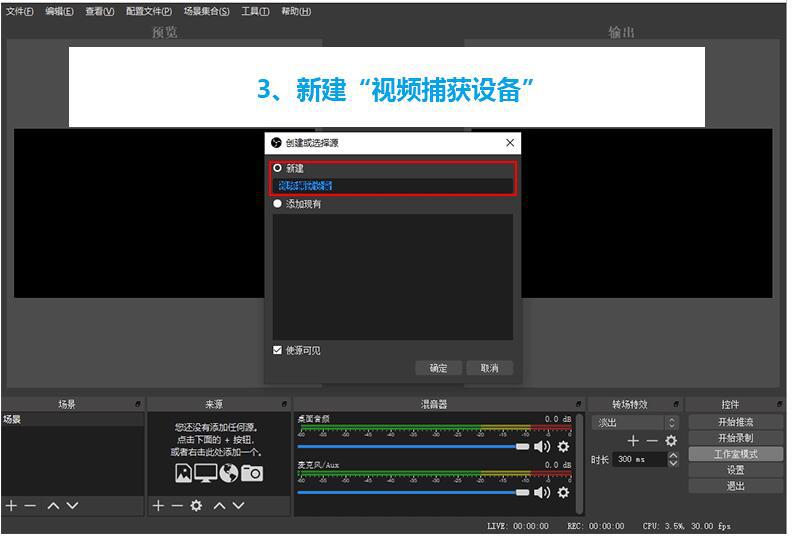Viewport: 798px width, 537px height.
Task: Undock the 场景 panel icon
Action: 138,404
